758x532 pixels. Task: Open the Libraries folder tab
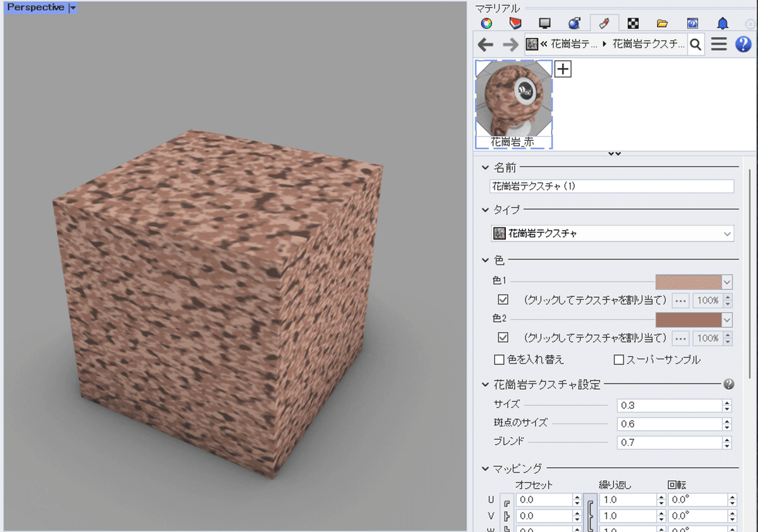[x=663, y=23]
